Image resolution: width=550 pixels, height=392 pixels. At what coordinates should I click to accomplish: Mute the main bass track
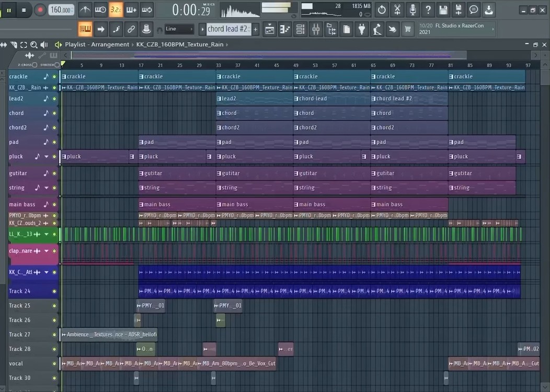pos(54,204)
